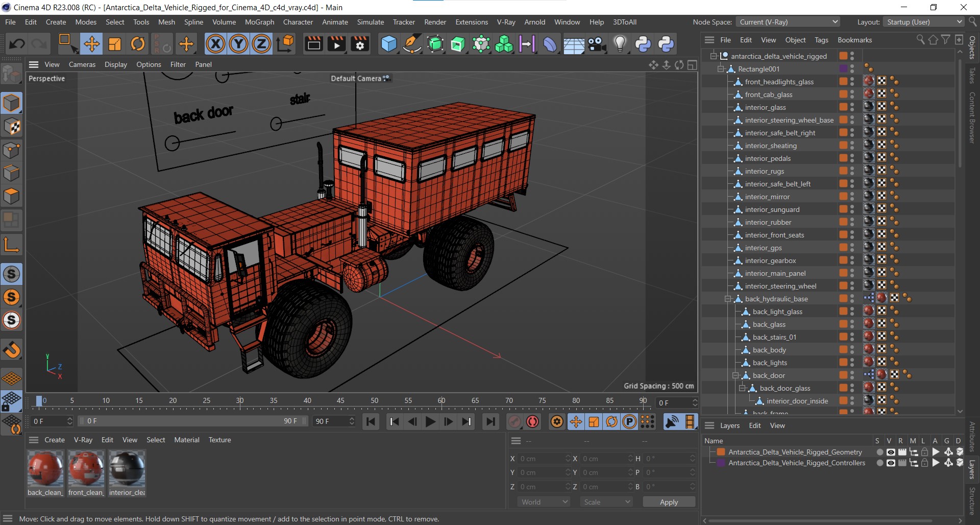Screen dimensions: 980x525
Task: Toggle solo for Rigged_Geometry layer
Action: point(879,452)
